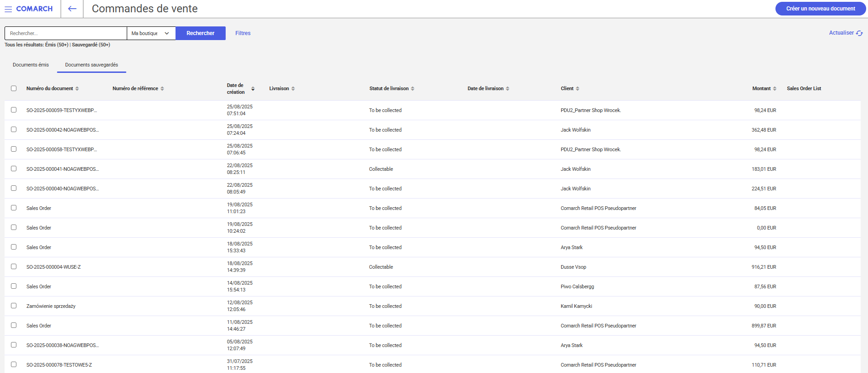The image size is (868, 373).
Task: Select checkbox for order SO-2025-000004-WUSE-Z
Action: pyautogui.click(x=14, y=266)
